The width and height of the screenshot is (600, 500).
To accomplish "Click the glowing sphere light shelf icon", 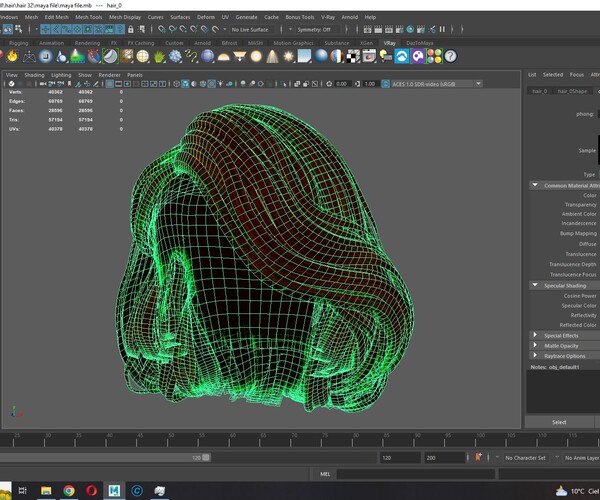I will pyautogui.click(x=256, y=57).
